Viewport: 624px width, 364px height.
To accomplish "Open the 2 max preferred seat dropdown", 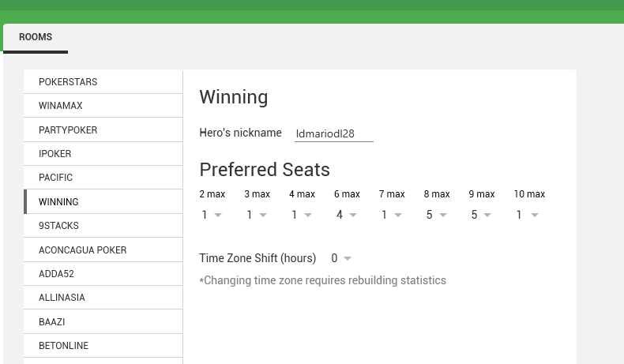I will (x=211, y=215).
